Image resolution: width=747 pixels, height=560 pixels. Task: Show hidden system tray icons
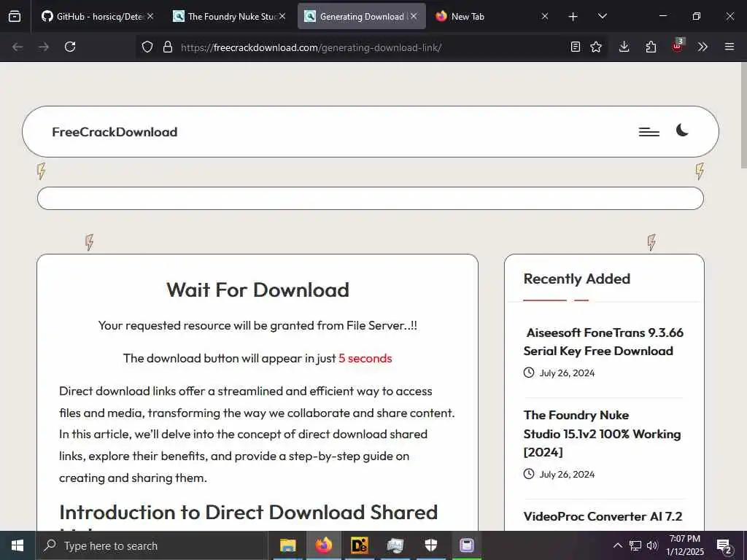[617, 545]
